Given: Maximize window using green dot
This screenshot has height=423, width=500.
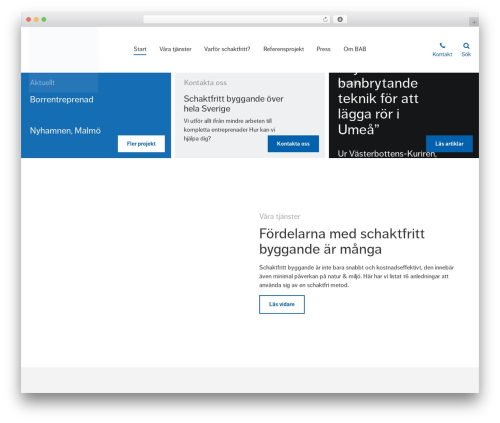Looking at the screenshot, I should (x=44, y=19).
